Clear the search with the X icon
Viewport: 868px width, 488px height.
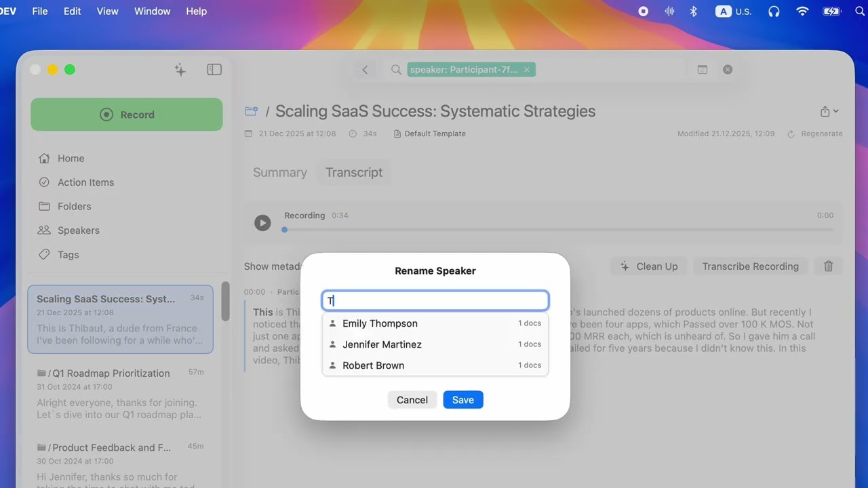coord(728,70)
